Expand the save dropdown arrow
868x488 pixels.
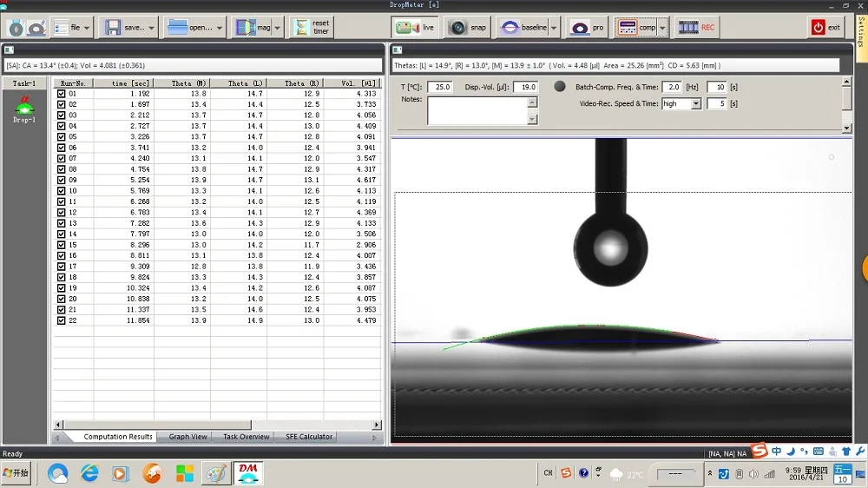(152, 28)
